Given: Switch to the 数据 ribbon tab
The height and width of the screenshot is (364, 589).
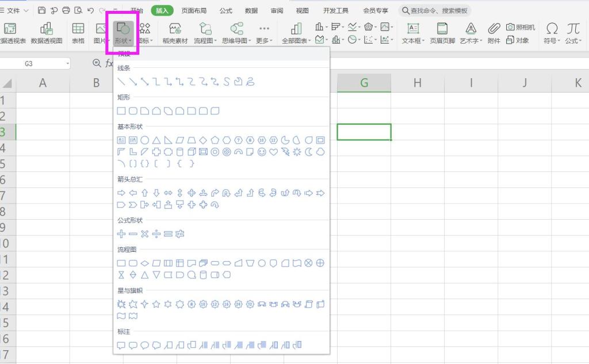Looking at the screenshot, I should point(251,10).
